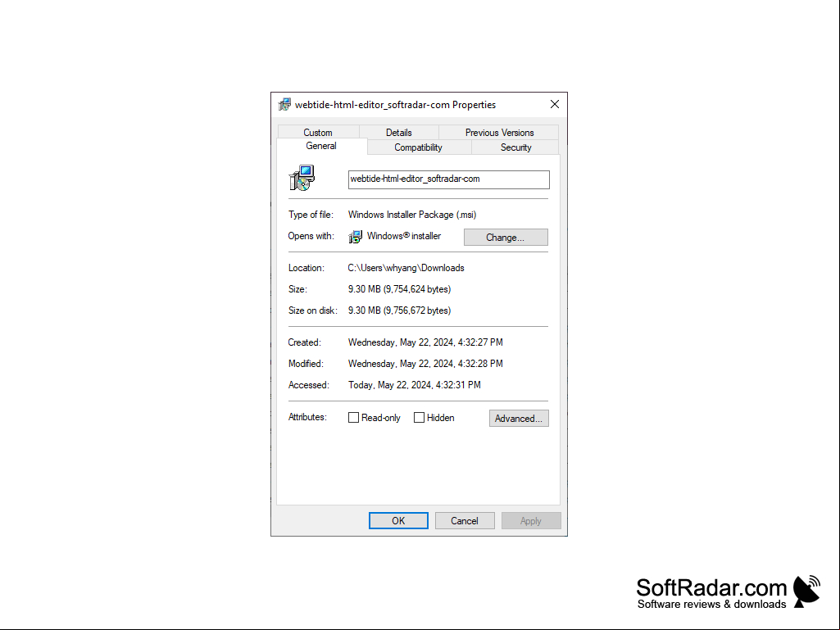Click into the file name text field
Image resolution: width=840 pixels, height=630 pixels.
(449, 179)
